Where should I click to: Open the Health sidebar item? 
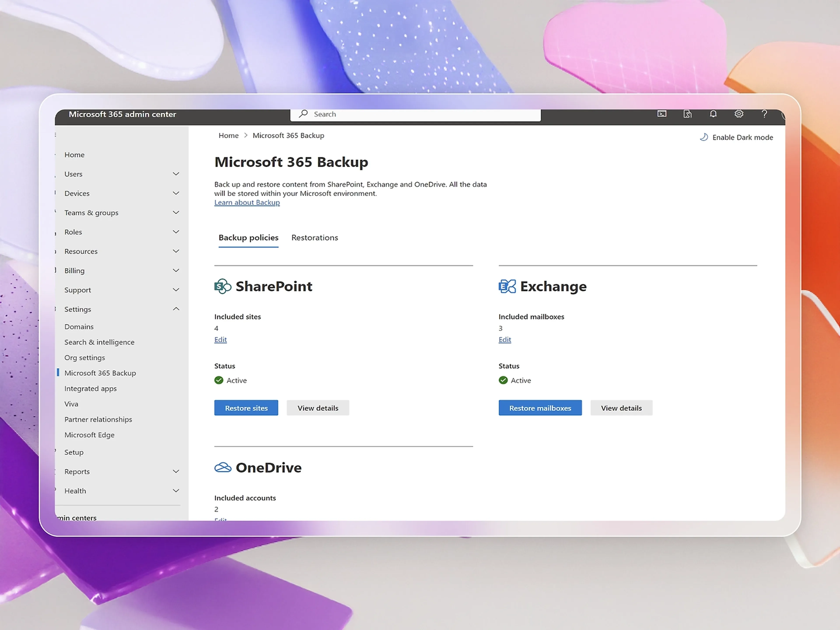(x=75, y=491)
